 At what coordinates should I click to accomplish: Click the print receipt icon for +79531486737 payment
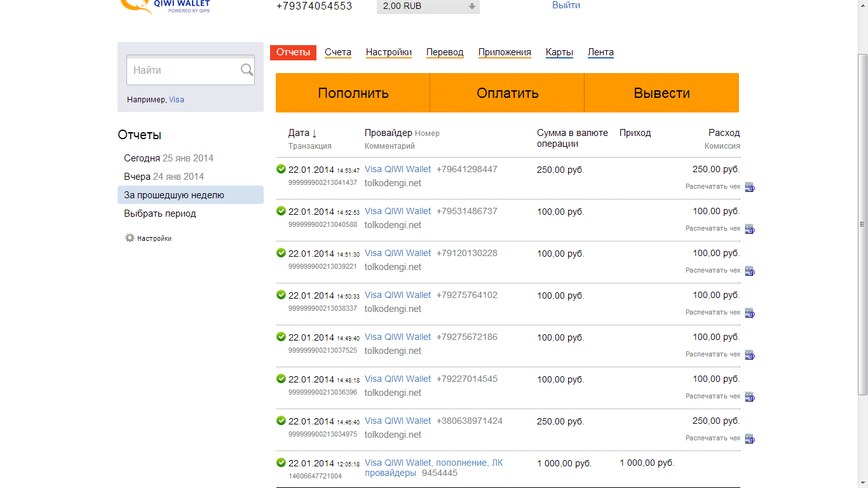click(750, 229)
